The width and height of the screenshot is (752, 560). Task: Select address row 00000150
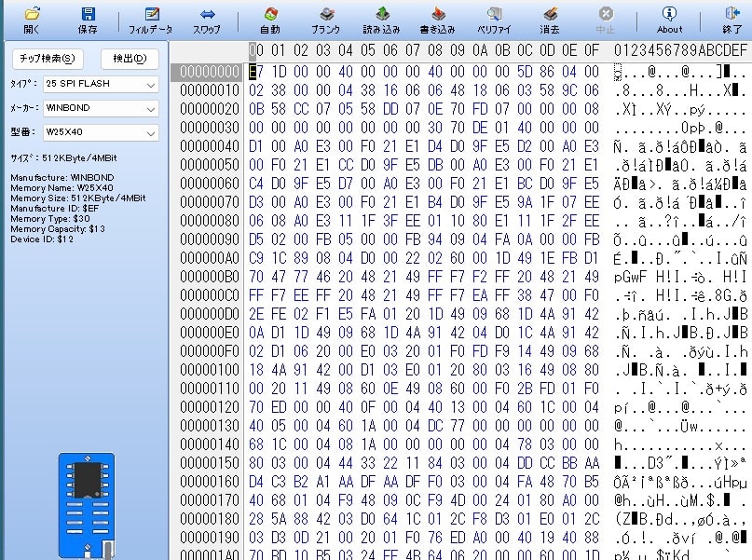coord(209,463)
